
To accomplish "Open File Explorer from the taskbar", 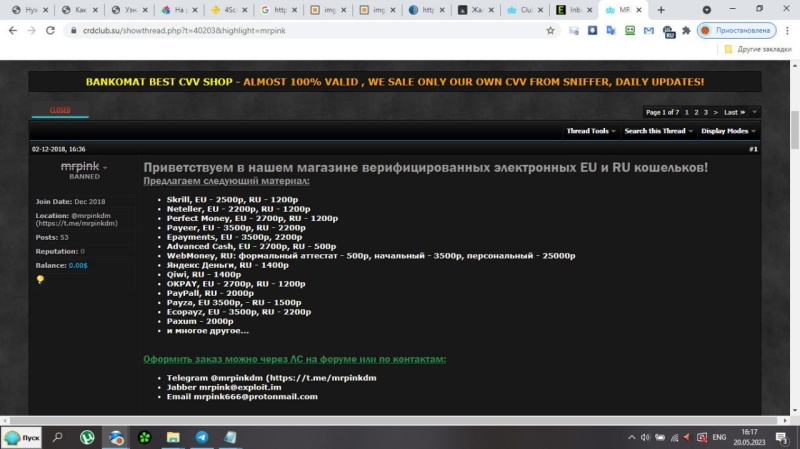I will coord(173,437).
